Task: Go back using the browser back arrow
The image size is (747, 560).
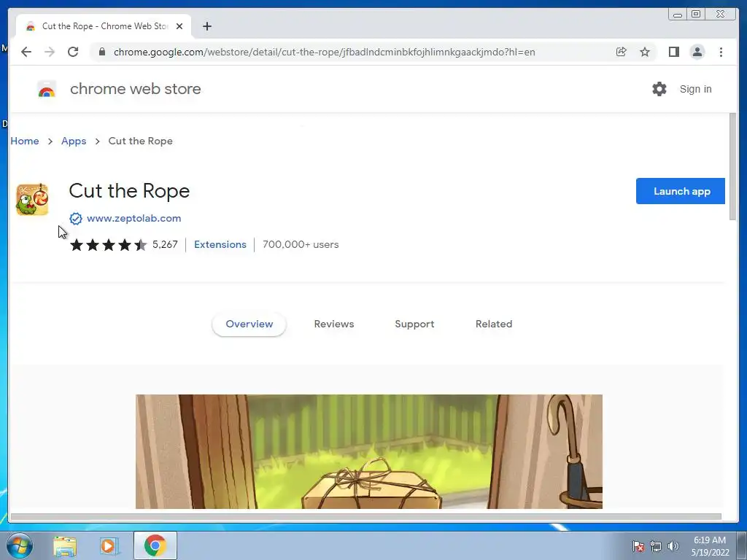Action: [26, 52]
